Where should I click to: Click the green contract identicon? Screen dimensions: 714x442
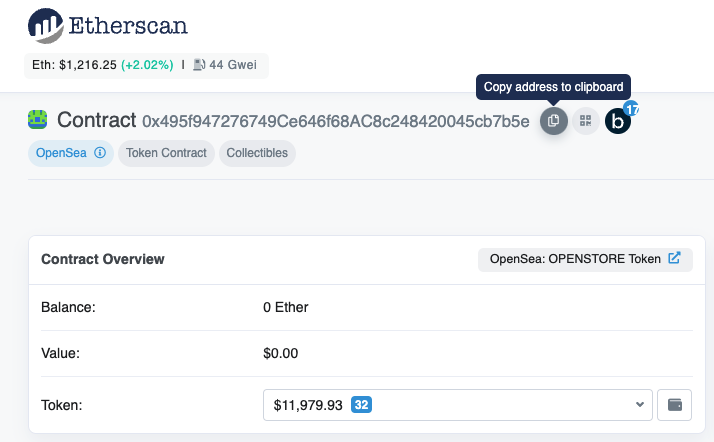click(38, 120)
